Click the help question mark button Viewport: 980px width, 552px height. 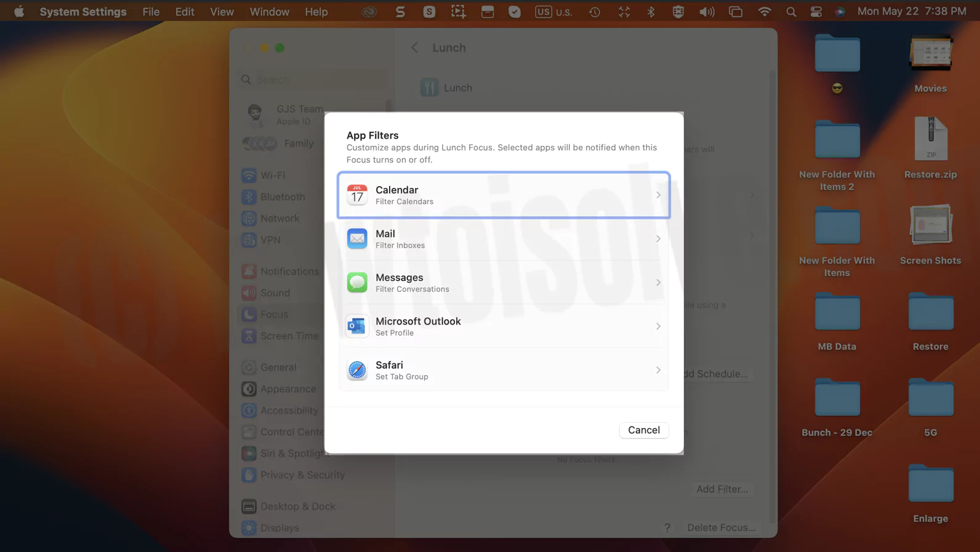[x=667, y=528]
